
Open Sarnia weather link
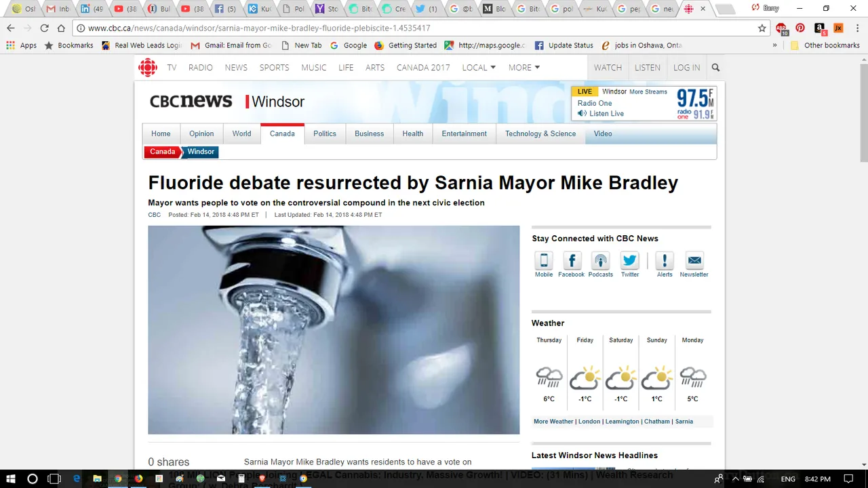point(684,422)
